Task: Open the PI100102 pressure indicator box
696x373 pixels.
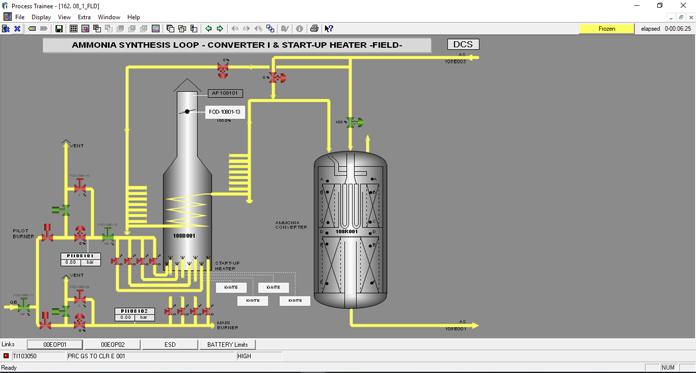Action: click(134, 314)
